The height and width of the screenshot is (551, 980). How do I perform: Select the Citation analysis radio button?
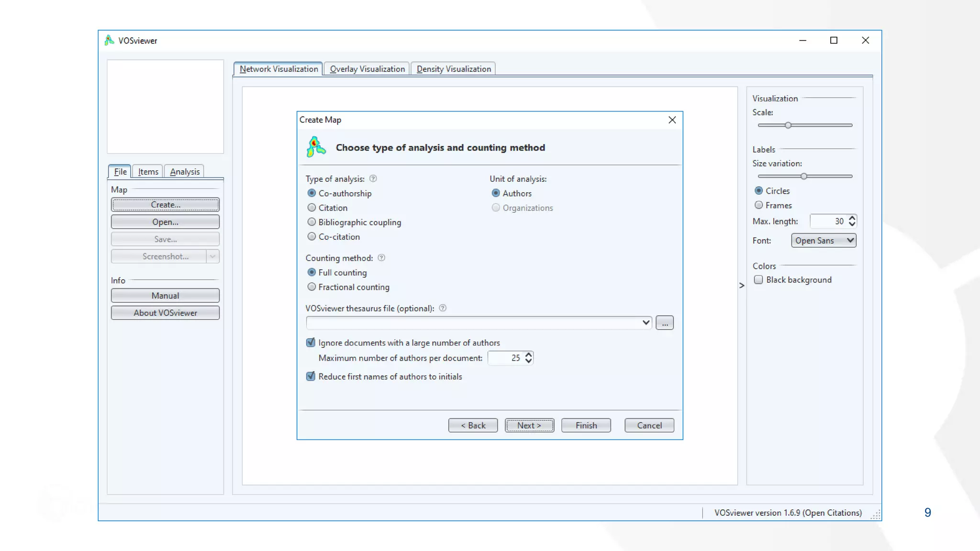[312, 208]
